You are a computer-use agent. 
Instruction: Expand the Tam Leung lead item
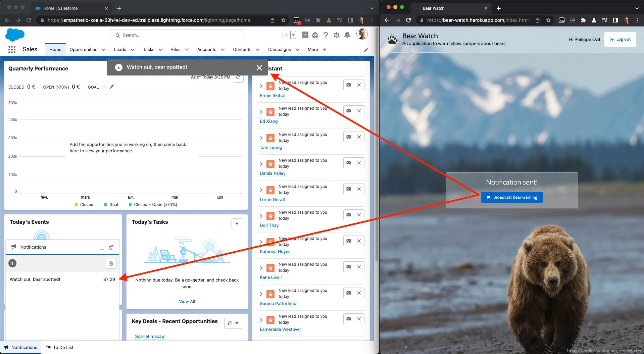click(261, 138)
